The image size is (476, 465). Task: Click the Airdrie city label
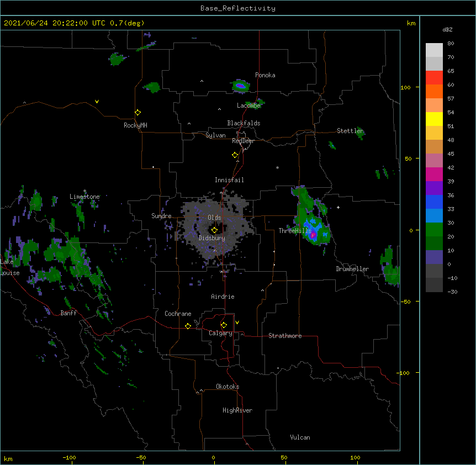(x=223, y=297)
